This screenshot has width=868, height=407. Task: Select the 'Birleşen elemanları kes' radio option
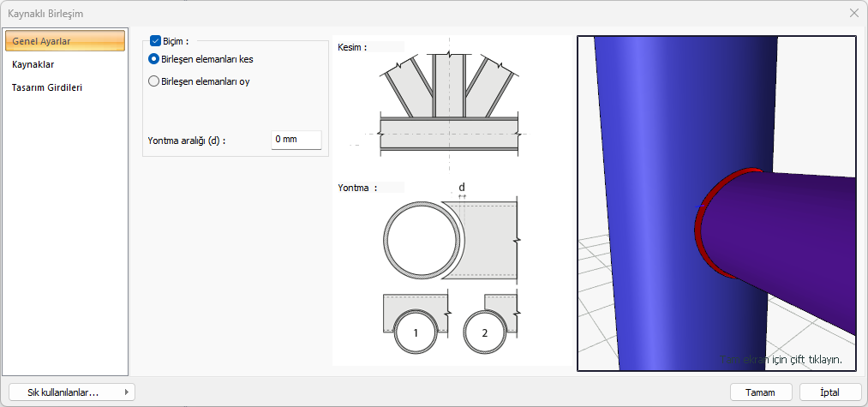[x=154, y=59]
